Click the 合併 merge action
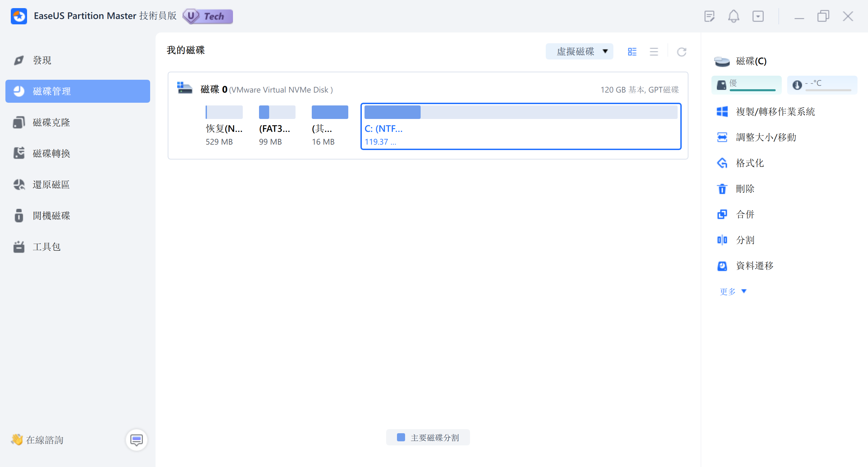The width and height of the screenshot is (868, 467). click(x=745, y=214)
